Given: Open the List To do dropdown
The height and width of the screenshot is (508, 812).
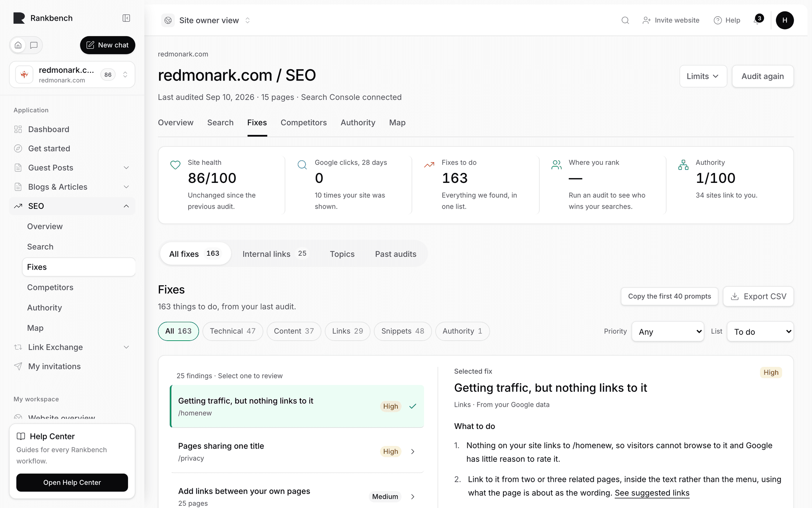Looking at the screenshot, I should point(760,331).
